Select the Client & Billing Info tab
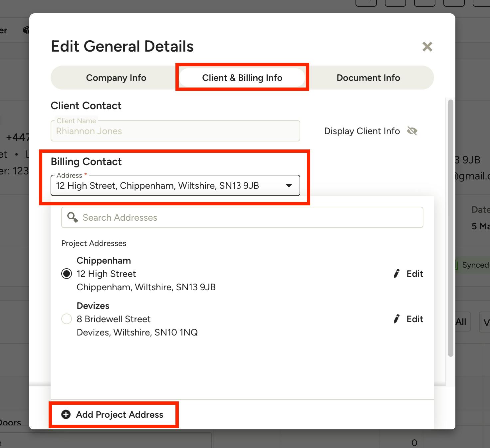 click(x=242, y=78)
